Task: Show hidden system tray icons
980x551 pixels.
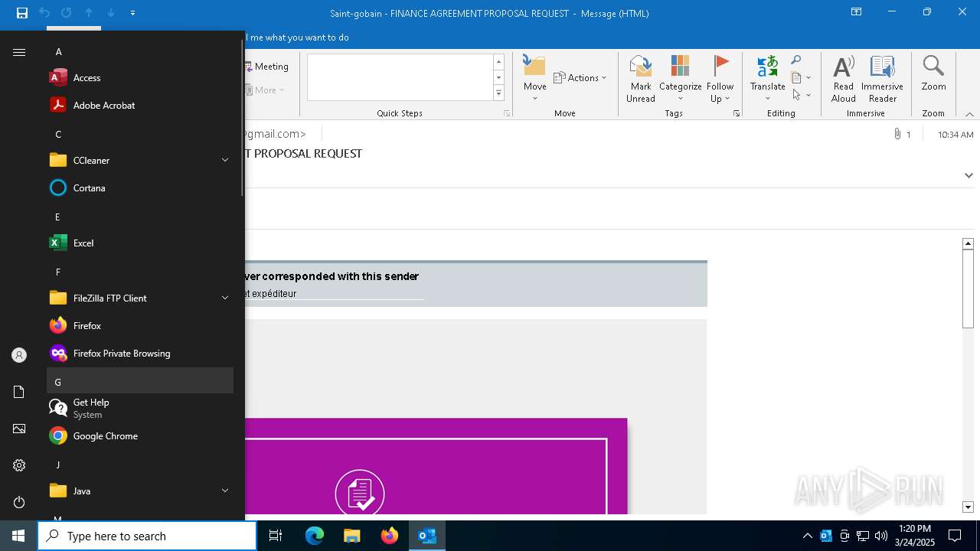Action: (807, 536)
